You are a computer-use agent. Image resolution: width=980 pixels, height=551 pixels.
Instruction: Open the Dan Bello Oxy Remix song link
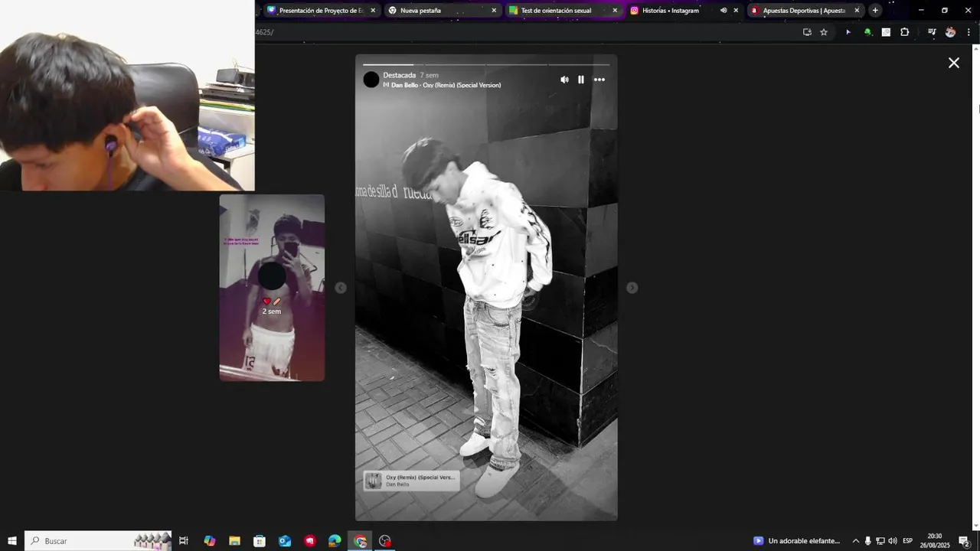click(446, 85)
